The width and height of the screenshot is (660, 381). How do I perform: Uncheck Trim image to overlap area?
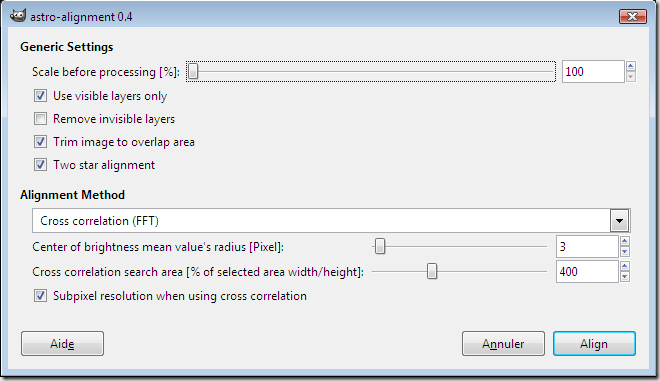click(x=40, y=141)
